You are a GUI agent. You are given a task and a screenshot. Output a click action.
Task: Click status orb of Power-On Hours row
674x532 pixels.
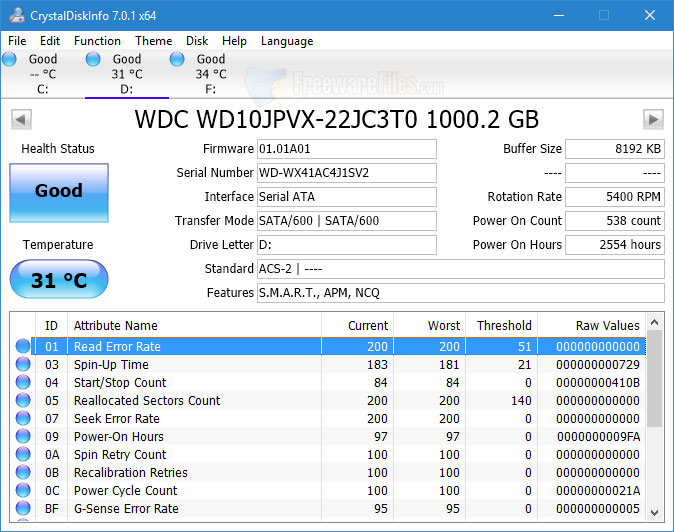(x=23, y=436)
